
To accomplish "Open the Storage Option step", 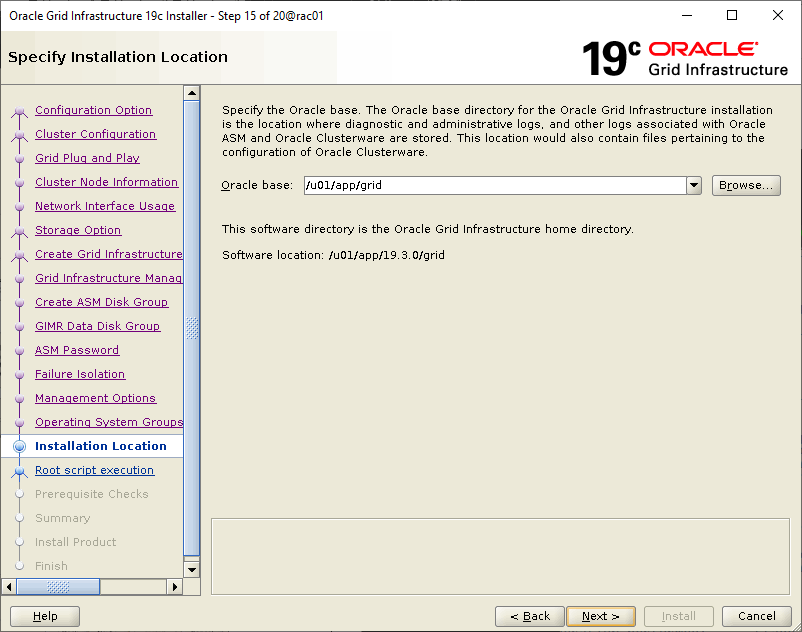I will (x=78, y=230).
